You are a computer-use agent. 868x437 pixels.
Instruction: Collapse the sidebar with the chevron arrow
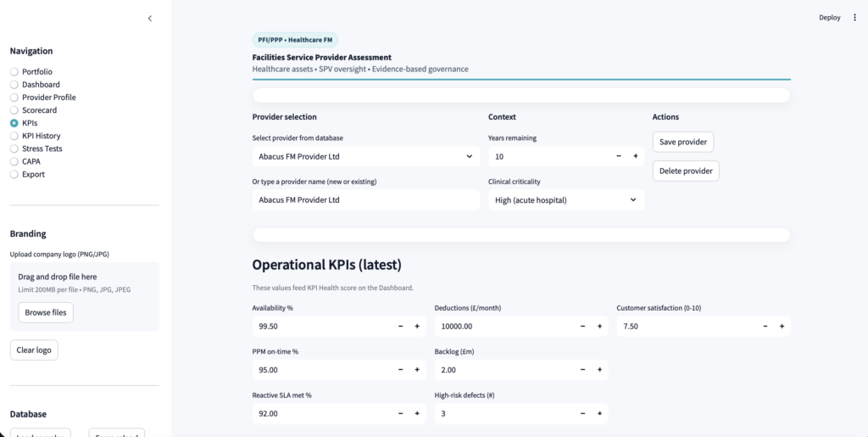pos(150,18)
